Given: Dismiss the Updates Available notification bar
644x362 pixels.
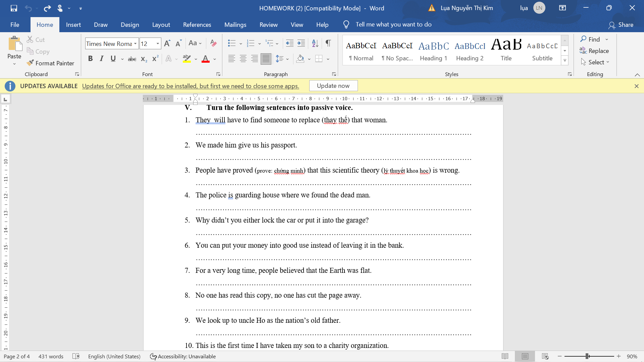Looking at the screenshot, I should [x=637, y=86].
